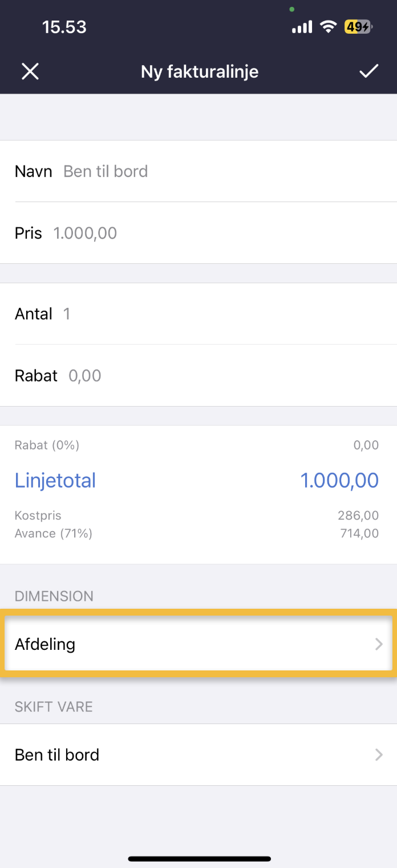Tap the X close icon

30,71
